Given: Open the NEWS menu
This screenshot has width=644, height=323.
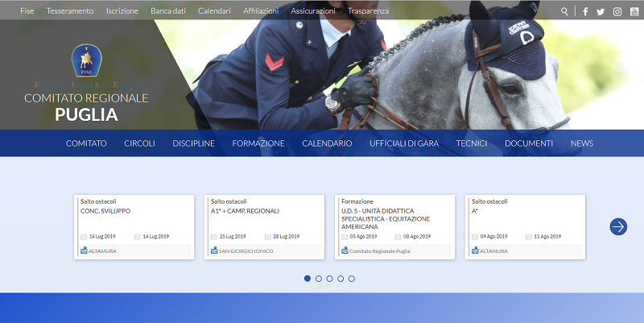Looking at the screenshot, I should pyautogui.click(x=582, y=143).
